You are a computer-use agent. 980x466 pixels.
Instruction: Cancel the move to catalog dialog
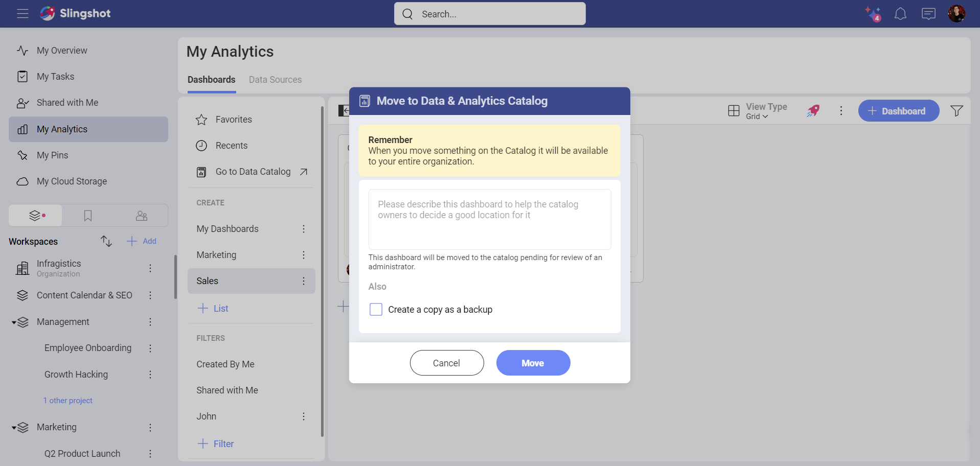click(446, 363)
